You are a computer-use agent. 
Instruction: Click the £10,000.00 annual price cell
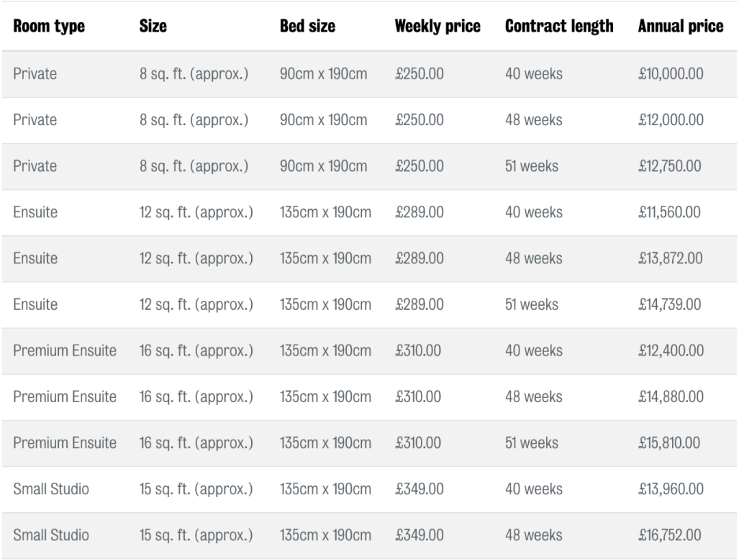pos(670,74)
